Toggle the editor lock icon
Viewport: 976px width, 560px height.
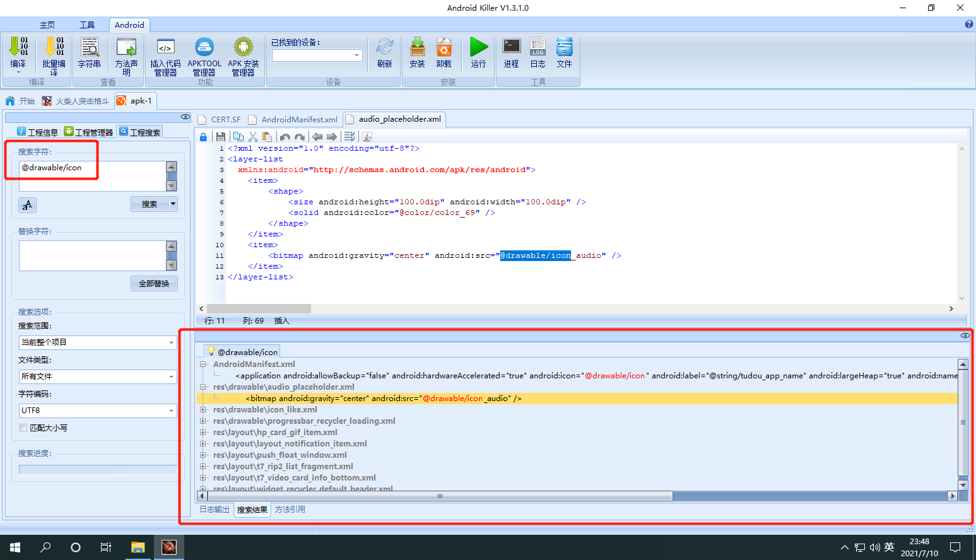pyautogui.click(x=203, y=137)
